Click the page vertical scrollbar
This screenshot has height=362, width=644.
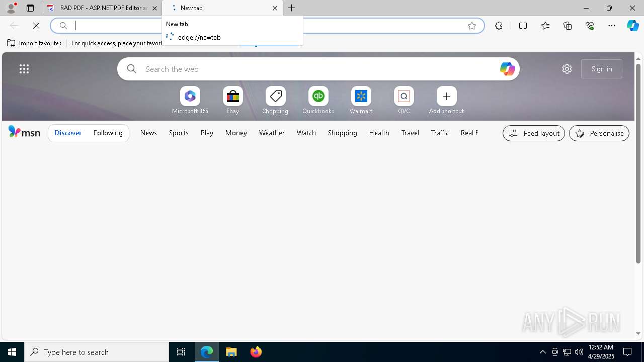click(x=638, y=163)
